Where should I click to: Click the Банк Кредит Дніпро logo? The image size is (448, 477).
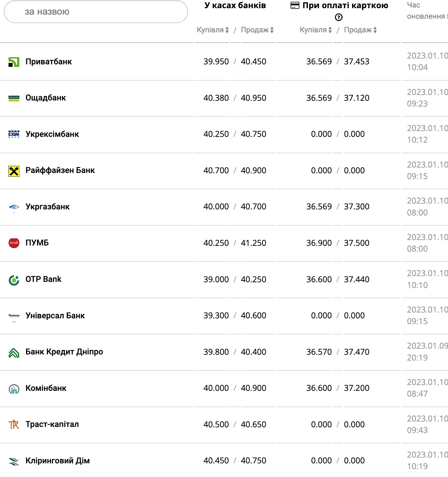[14, 352]
